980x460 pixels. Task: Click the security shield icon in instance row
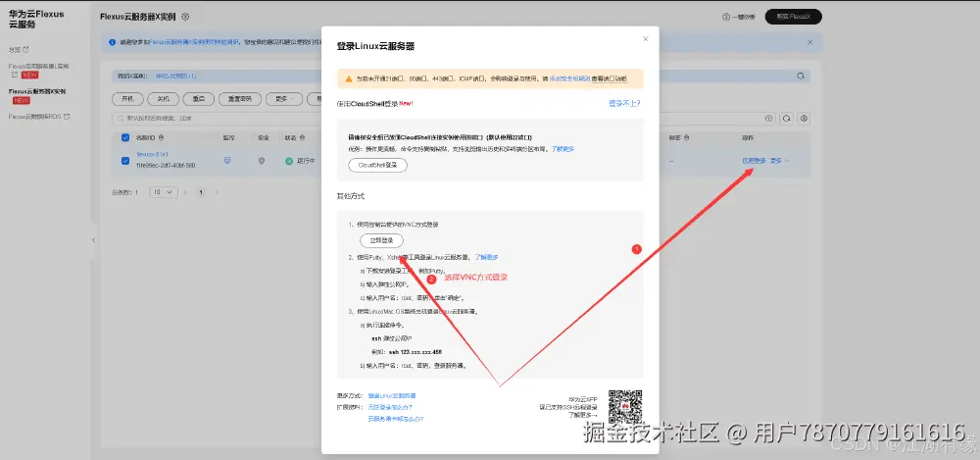tap(262, 161)
